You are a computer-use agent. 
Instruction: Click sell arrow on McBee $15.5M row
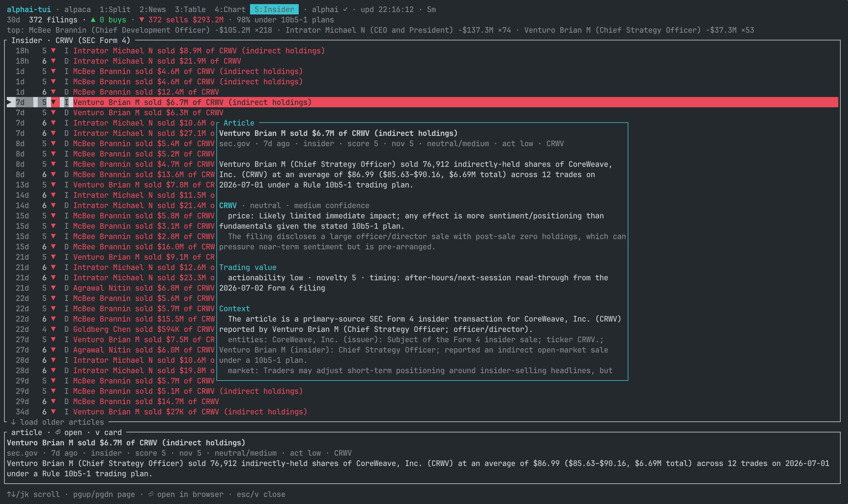[53, 319]
